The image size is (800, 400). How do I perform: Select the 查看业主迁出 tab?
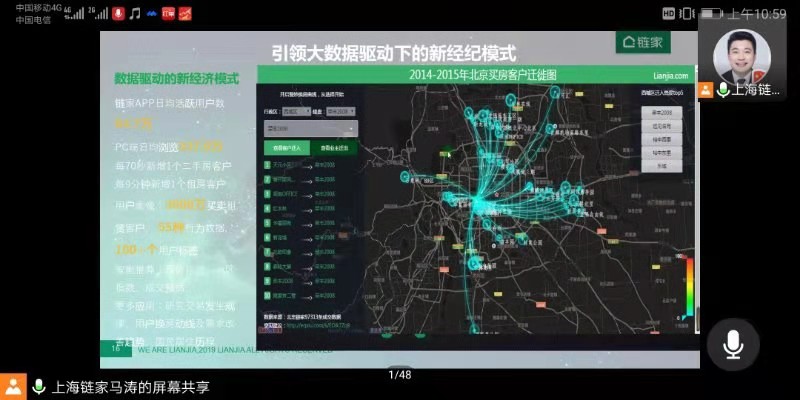[334, 148]
